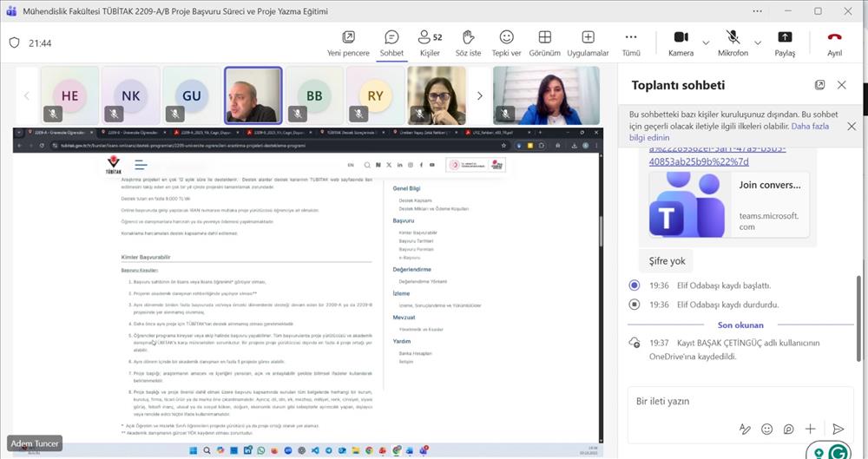Show next participants with right chevron
This screenshot has width=868, height=459.
[x=480, y=95]
